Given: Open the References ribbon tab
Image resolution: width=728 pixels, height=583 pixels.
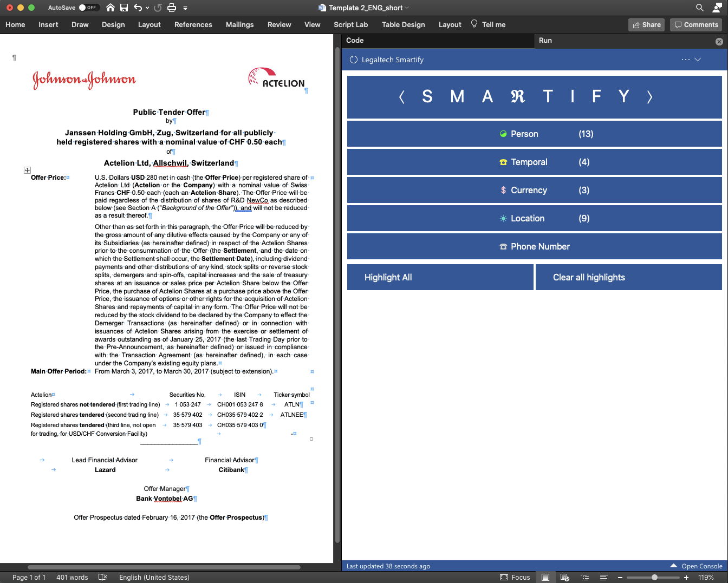Looking at the screenshot, I should 193,24.
